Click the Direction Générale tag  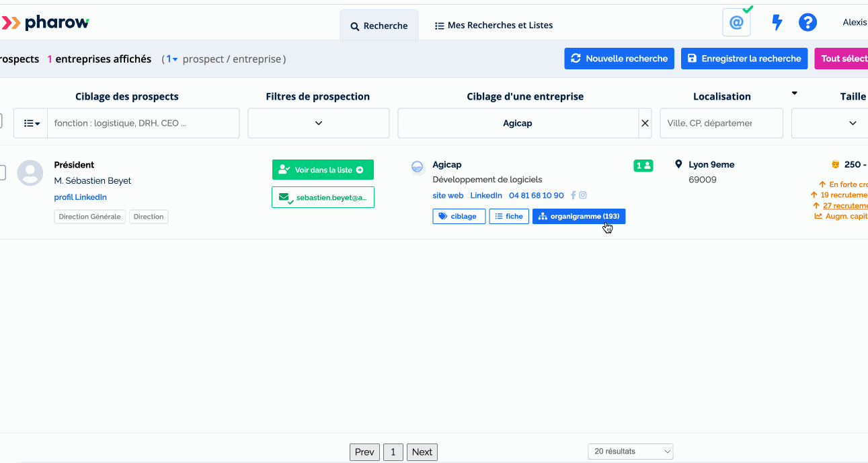click(x=90, y=217)
